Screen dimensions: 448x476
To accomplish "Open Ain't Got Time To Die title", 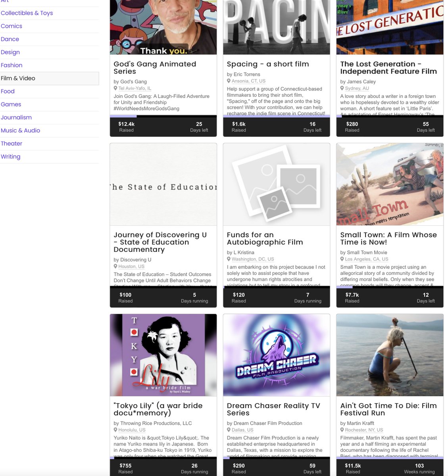I will (388, 409).
